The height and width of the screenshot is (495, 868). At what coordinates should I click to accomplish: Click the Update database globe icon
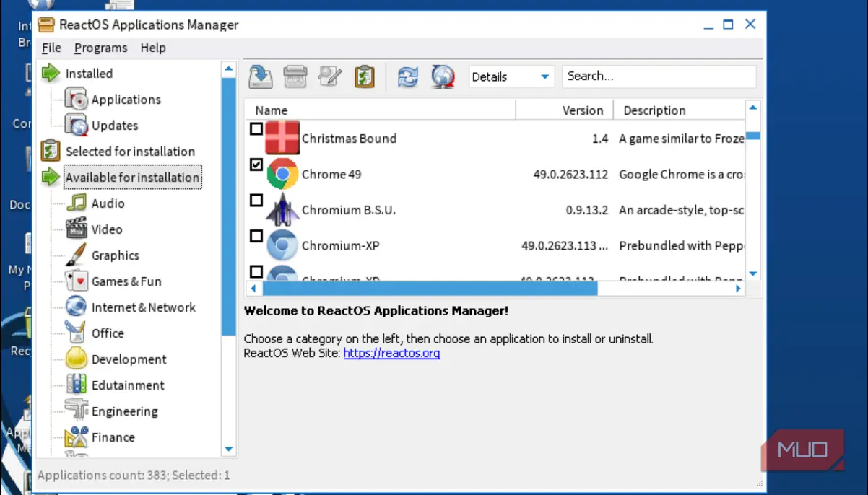(443, 76)
